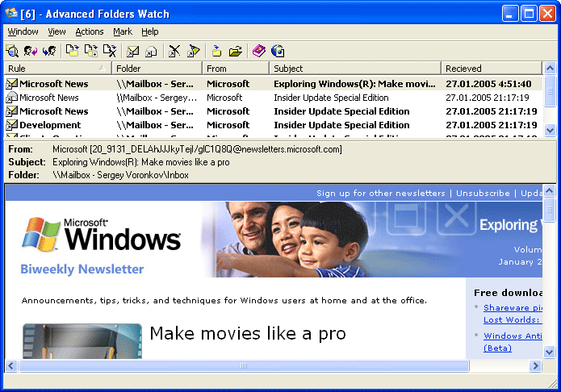Click the application icon in the title bar
Viewport: 561px width, 392px height.
pos(11,13)
